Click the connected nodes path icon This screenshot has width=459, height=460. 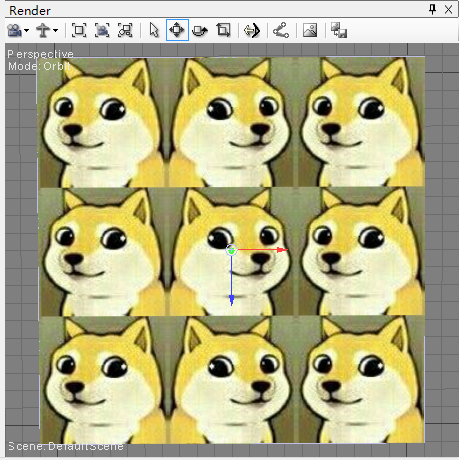(281, 30)
